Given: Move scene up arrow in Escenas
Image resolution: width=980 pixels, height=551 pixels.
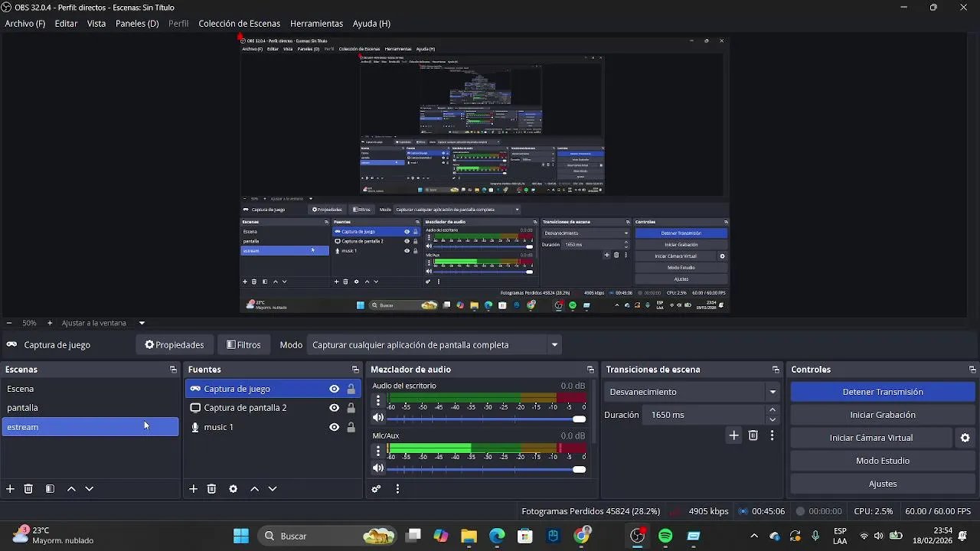Looking at the screenshot, I should point(71,489).
